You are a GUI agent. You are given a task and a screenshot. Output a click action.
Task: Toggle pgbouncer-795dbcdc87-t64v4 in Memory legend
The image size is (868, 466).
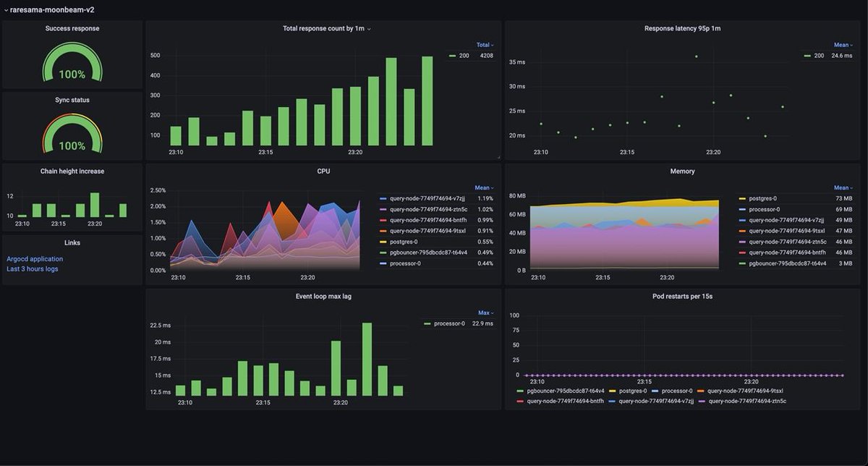click(787, 263)
